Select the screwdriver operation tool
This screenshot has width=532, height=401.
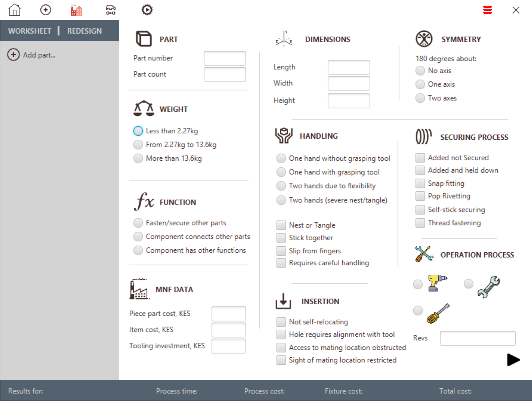click(418, 310)
